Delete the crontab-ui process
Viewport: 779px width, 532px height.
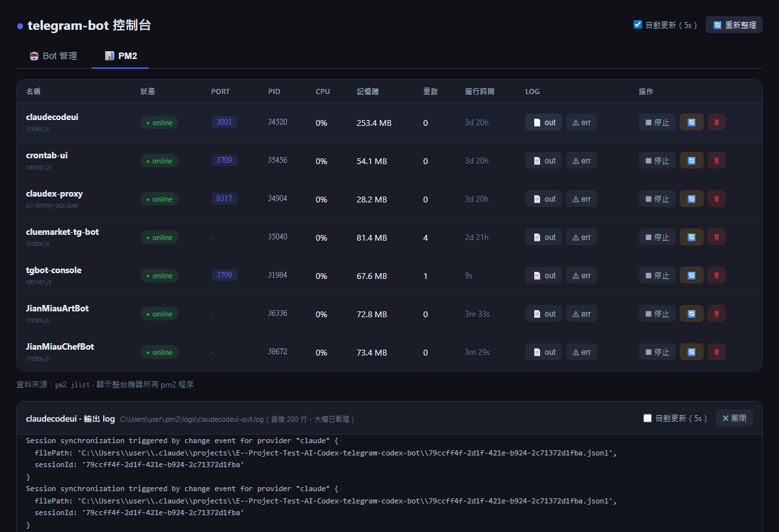[x=717, y=160]
